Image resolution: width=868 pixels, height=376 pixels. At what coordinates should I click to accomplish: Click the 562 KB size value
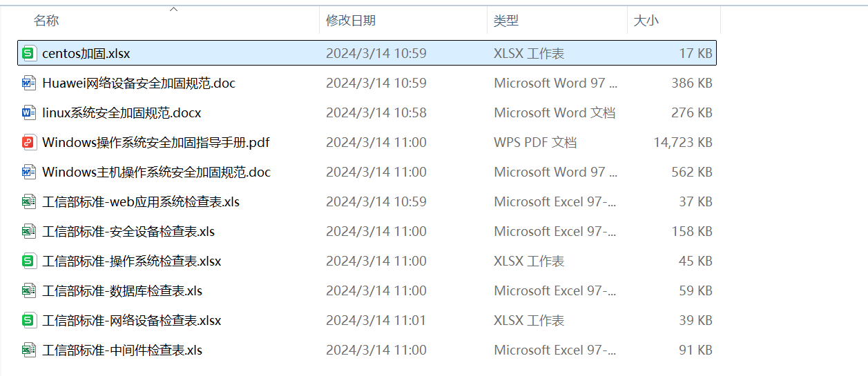(692, 172)
